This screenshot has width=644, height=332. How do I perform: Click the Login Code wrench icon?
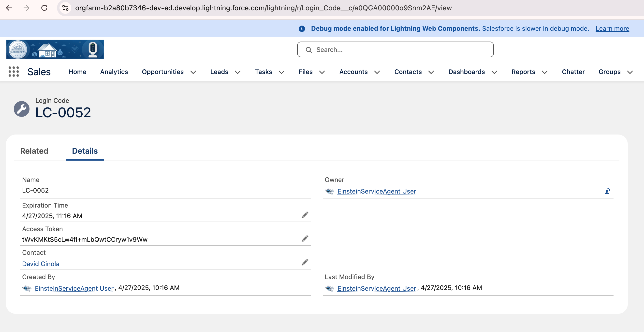[x=21, y=109]
